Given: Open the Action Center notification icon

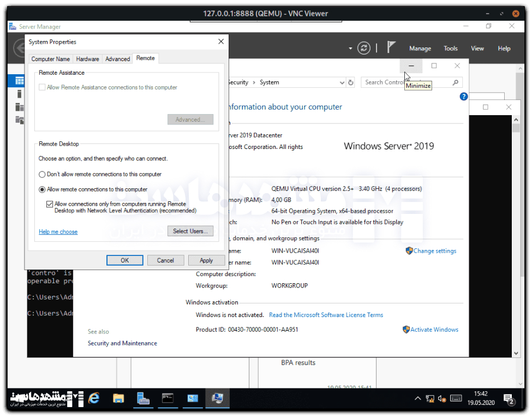Looking at the screenshot, I should [508, 399].
